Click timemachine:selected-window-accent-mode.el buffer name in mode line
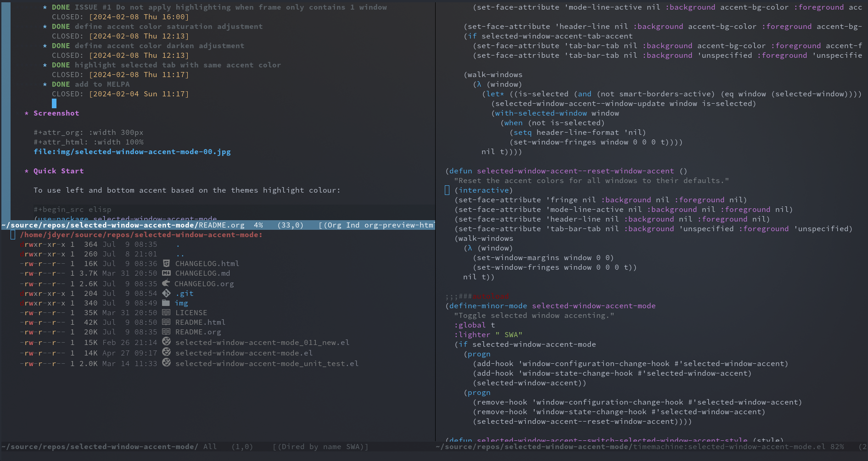Screen dimensions: 868x461 [729, 447]
